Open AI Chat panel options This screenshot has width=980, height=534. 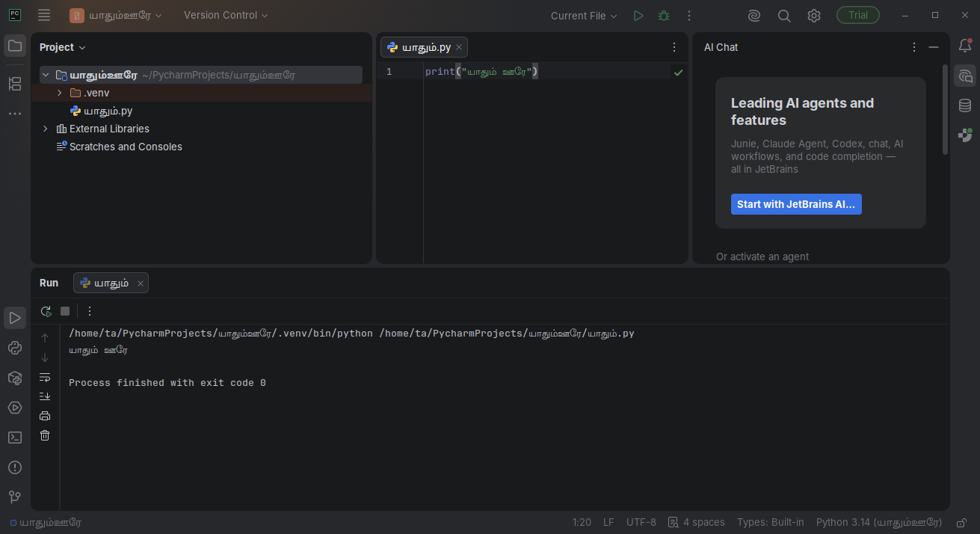(914, 47)
